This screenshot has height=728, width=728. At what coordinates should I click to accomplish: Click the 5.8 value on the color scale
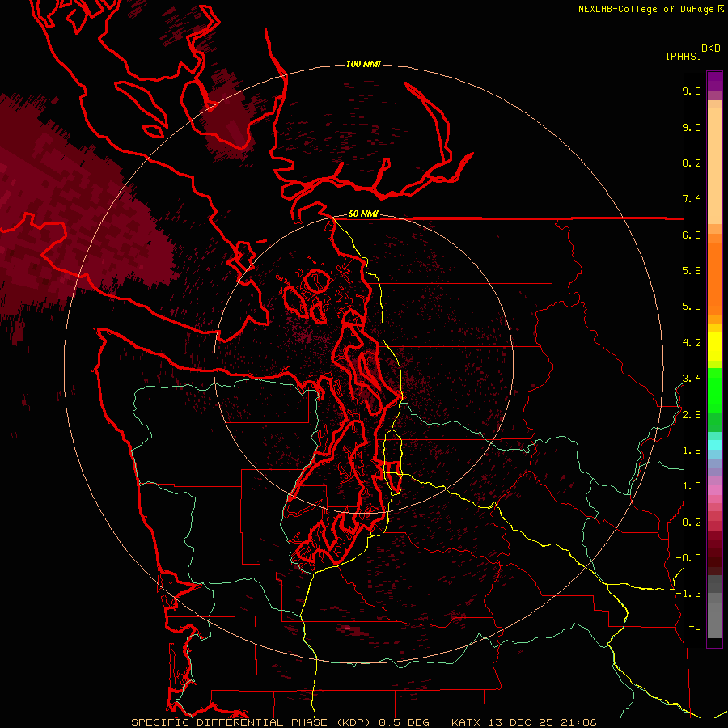tap(692, 271)
